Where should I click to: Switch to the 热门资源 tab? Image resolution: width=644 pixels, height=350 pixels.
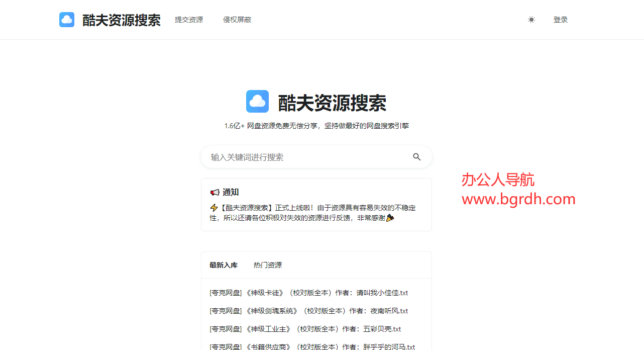tap(268, 265)
